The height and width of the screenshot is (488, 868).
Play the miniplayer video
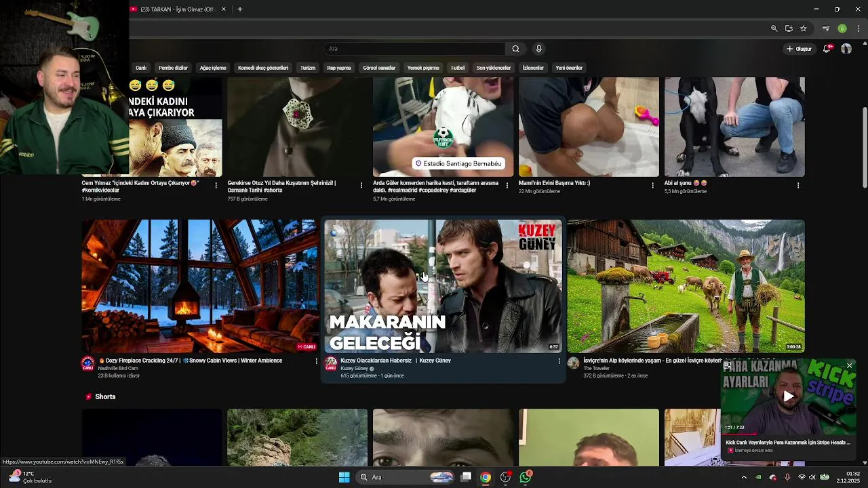coord(788,396)
